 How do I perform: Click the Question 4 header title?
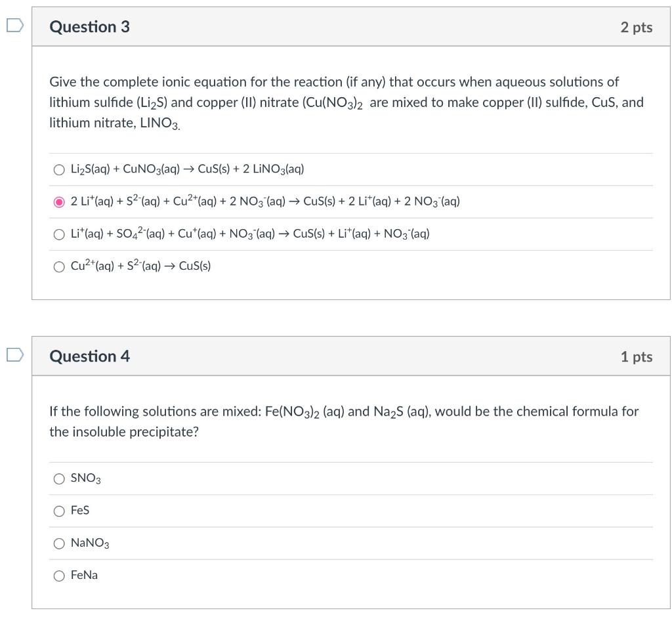[90, 356]
